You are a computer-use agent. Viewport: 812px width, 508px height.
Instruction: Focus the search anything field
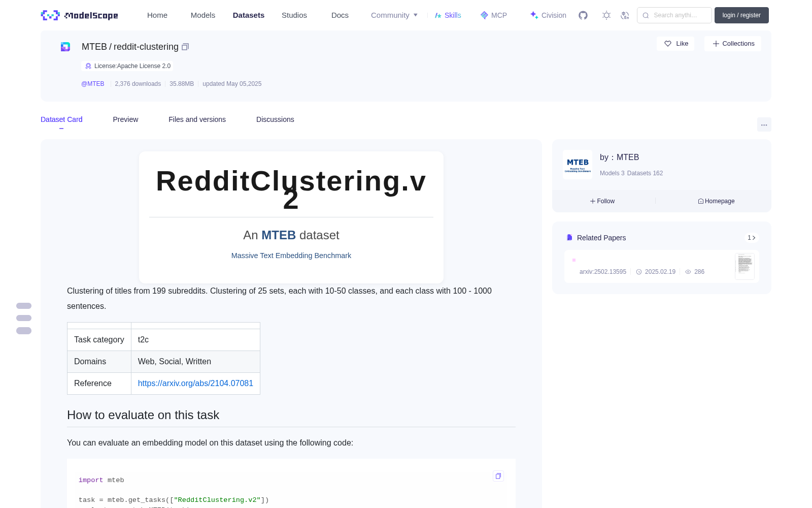point(674,15)
